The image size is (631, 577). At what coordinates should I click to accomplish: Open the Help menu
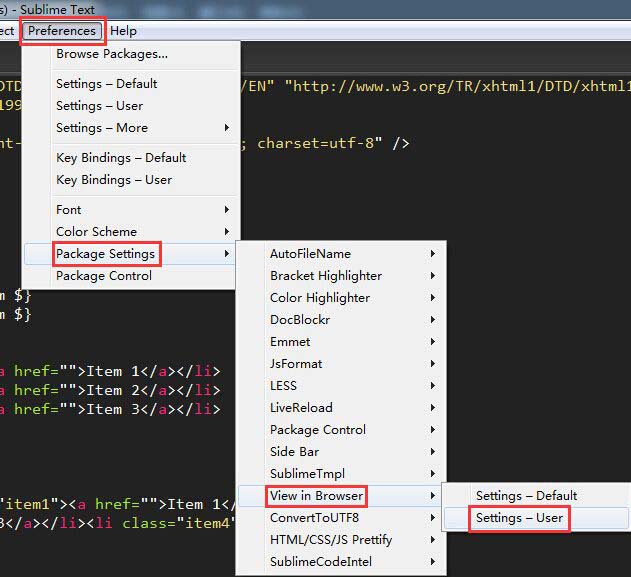pos(123,31)
